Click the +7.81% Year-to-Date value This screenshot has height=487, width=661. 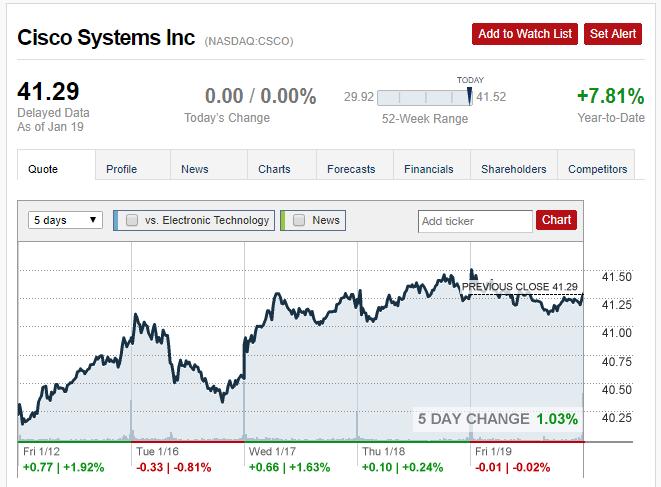(x=610, y=96)
